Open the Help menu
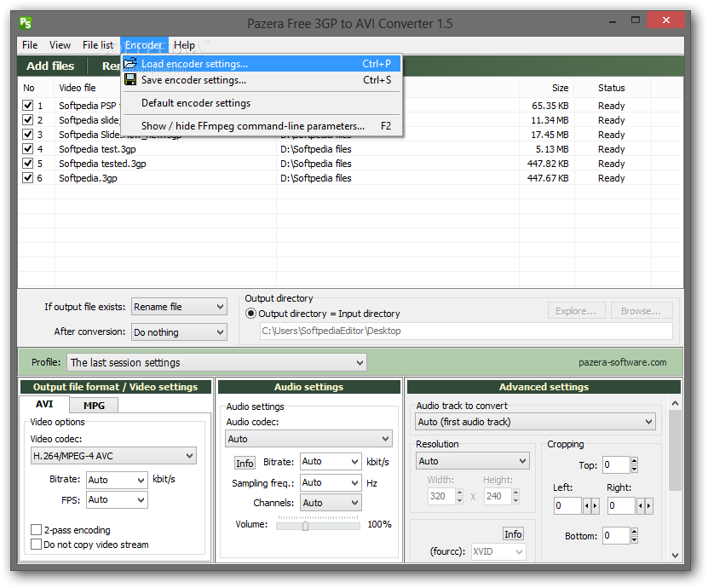This screenshot has height=588, width=708. (x=184, y=45)
